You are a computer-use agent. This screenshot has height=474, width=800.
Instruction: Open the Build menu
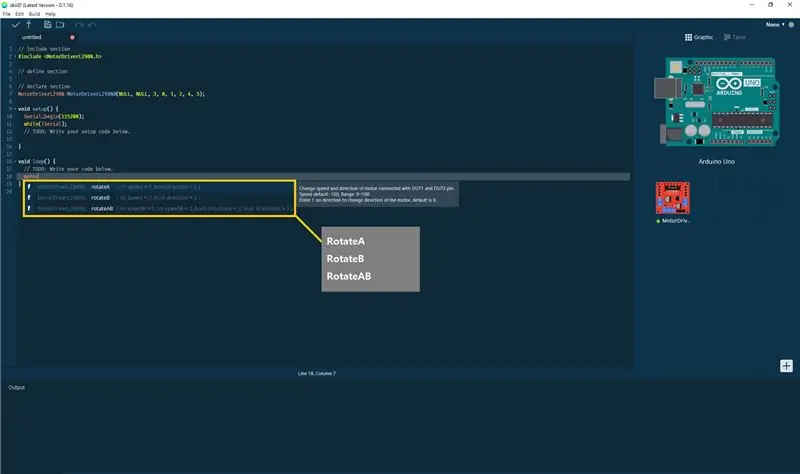click(x=34, y=14)
